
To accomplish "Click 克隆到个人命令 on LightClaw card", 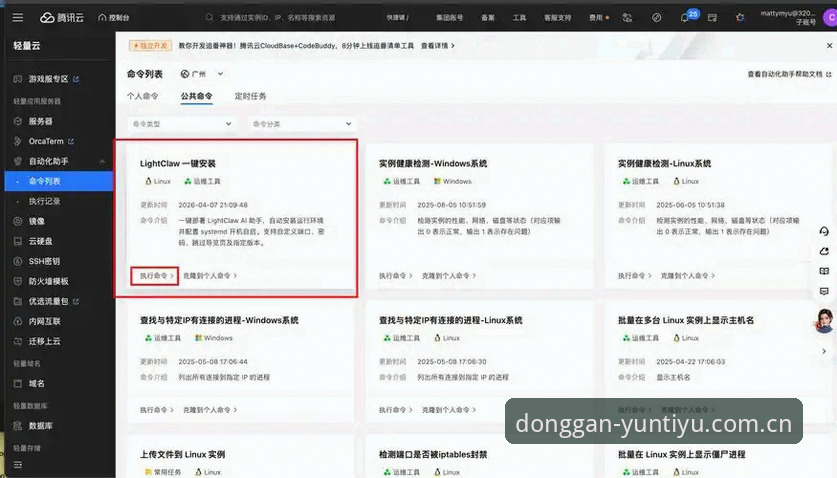I will (x=210, y=276).
